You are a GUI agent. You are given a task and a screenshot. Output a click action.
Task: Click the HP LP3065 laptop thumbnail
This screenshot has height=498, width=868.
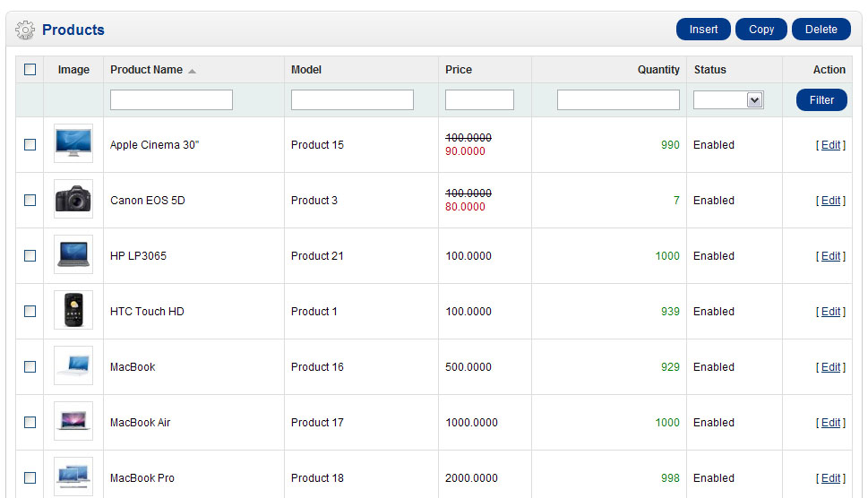(73, 255)
